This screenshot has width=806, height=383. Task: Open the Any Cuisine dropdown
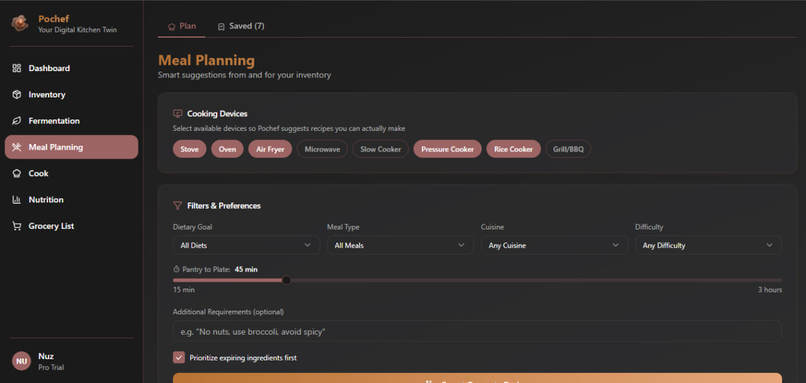(x=554, y=245)
